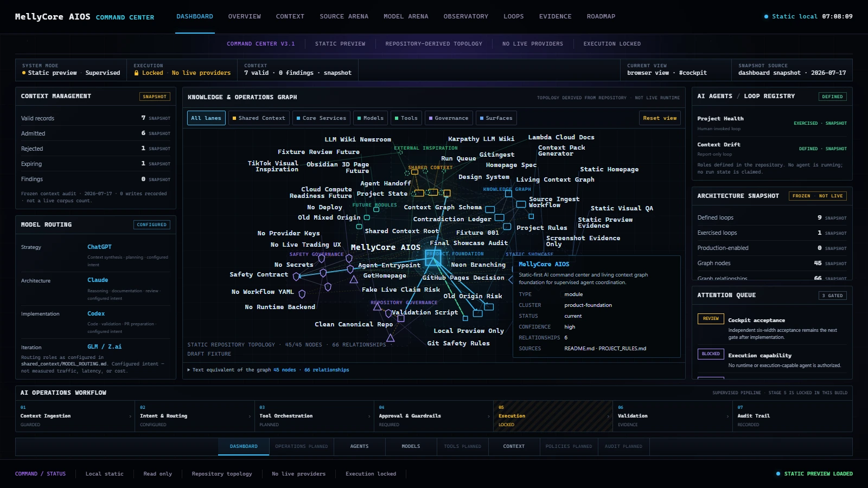
Task: Open the Tool Orchestration workflow stage
Action: (x=314, y=416)
